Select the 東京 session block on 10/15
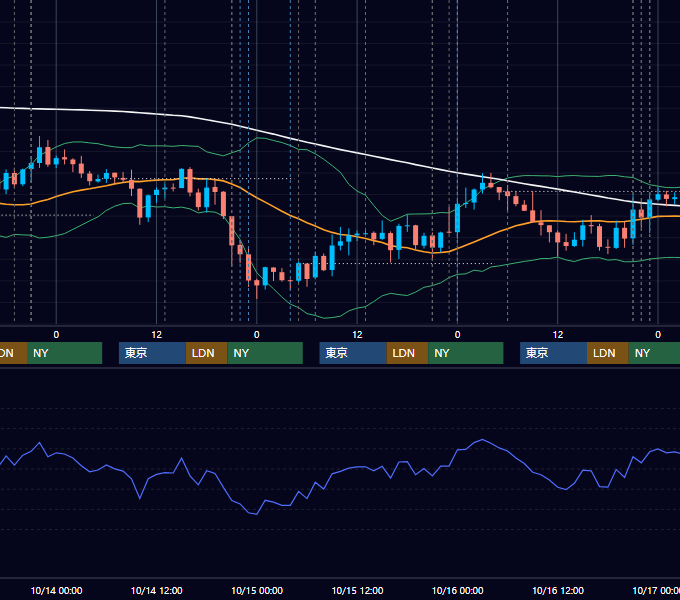 click(353, 353)
